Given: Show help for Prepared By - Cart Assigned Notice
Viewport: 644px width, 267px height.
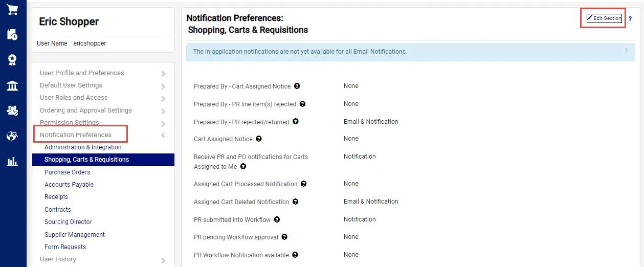Looking at the screenshot, I should click(297, 86).
